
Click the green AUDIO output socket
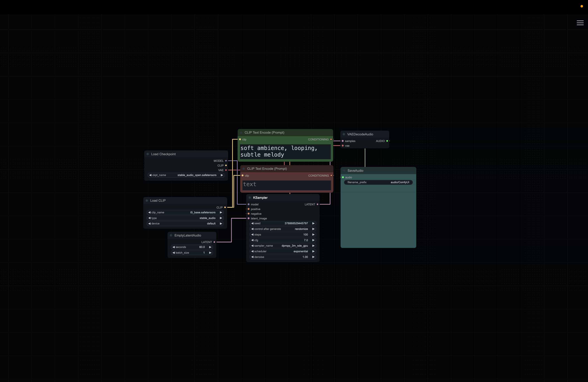[387, 141]
